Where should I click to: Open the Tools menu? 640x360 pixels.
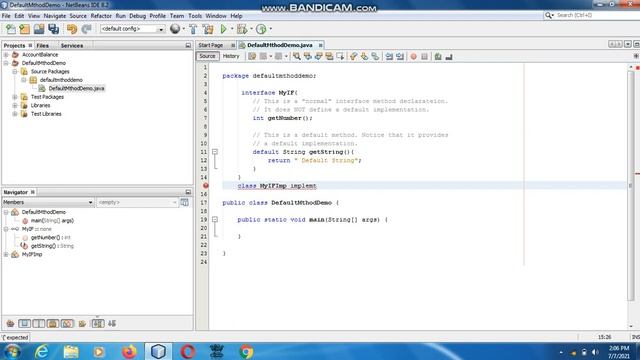coord(195,16)
